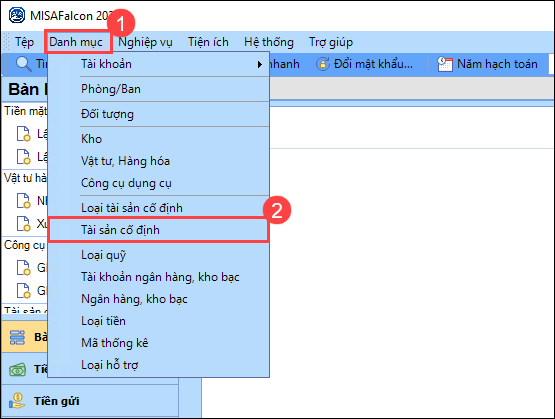Screen dimensions: 555x419
Task: Choose Tài khoản ngân hàng, kho bạc entry
Action: 158,277
